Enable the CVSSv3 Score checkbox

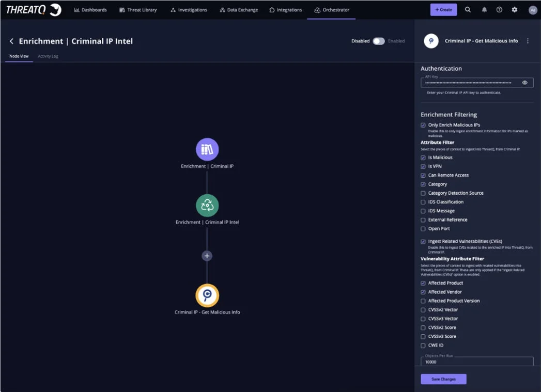click(423, 337)
